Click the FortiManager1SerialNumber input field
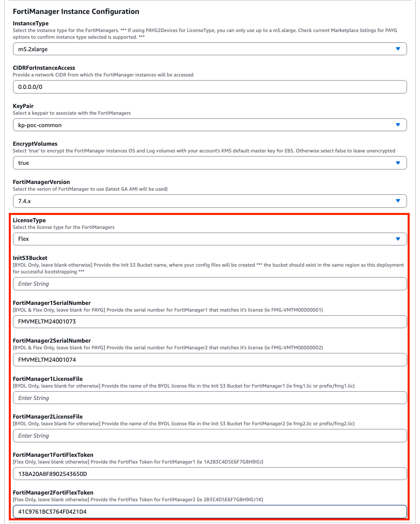The height and width of the screenshot is (524, 420). click(209, 321)
